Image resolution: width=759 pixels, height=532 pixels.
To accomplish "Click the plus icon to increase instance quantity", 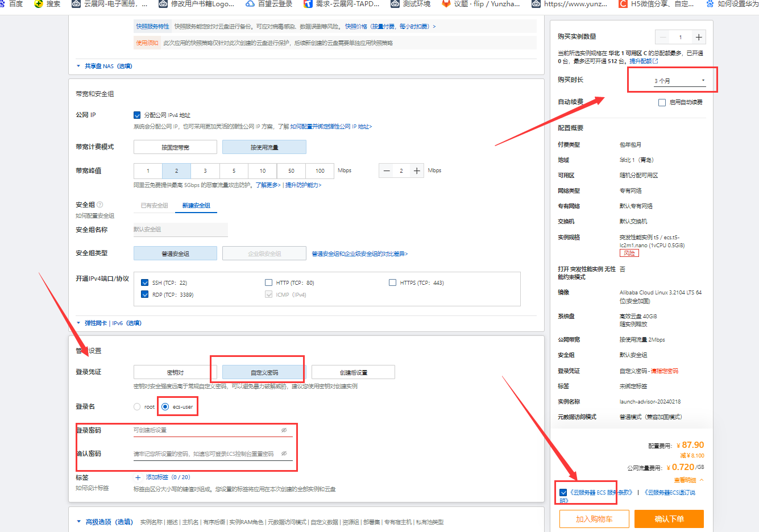I will point(699,38).
